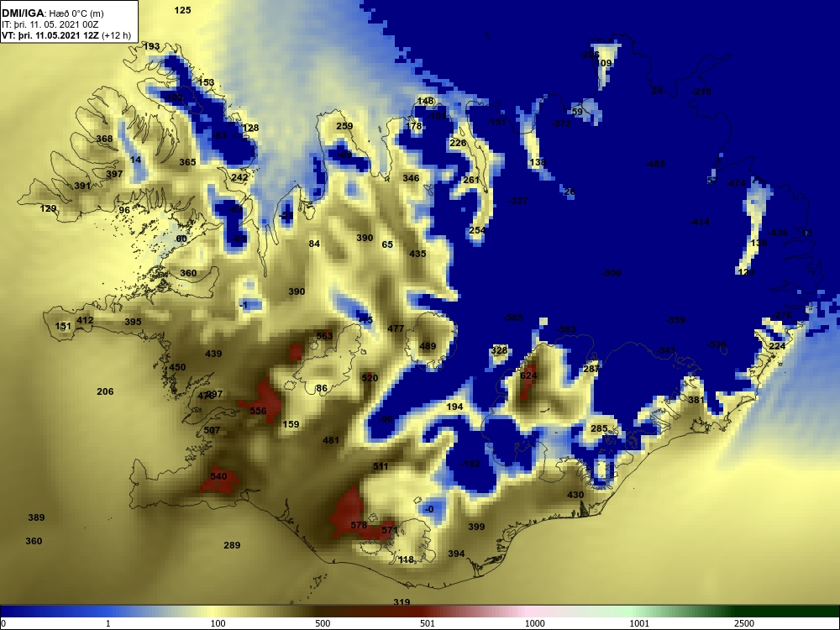Select the 395 label
This screenshot has height=630, width=840.
coord(133,322)
